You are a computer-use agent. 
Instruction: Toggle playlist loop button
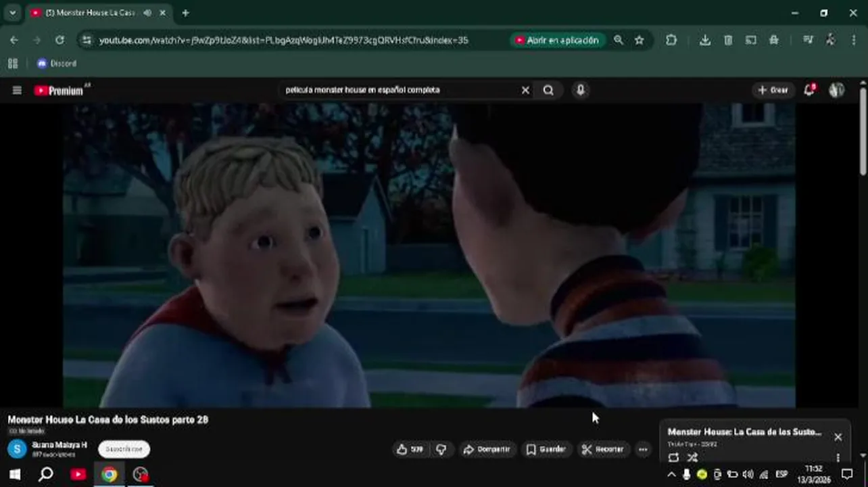click(673, 458)
